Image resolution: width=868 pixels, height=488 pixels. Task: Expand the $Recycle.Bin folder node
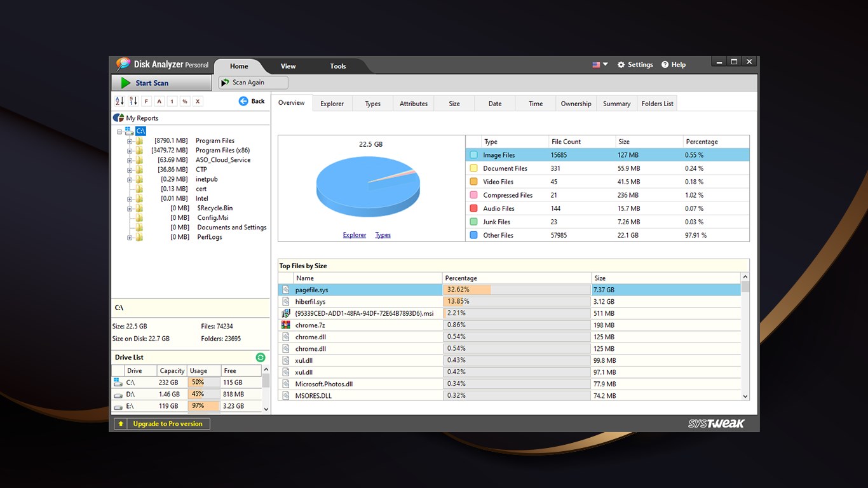click(x=129, y=208)
